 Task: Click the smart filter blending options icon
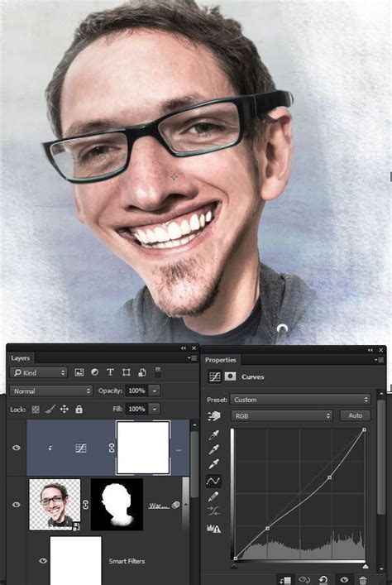click(x=175, y=505)
